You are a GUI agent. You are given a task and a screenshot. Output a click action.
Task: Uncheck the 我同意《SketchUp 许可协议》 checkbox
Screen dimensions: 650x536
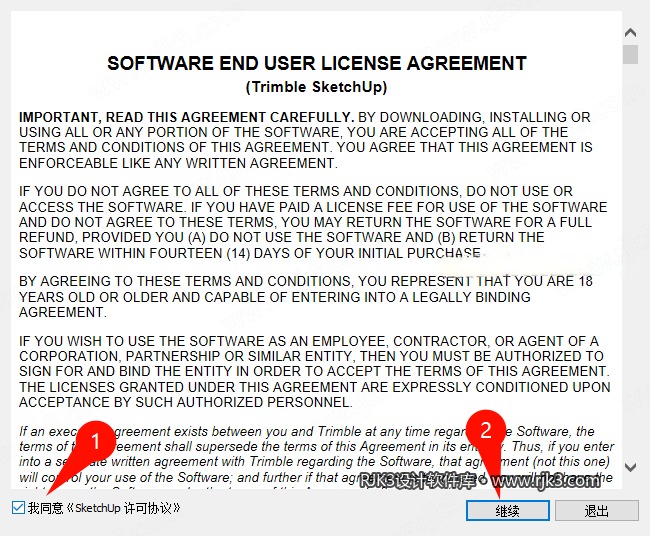click(18, 507)
